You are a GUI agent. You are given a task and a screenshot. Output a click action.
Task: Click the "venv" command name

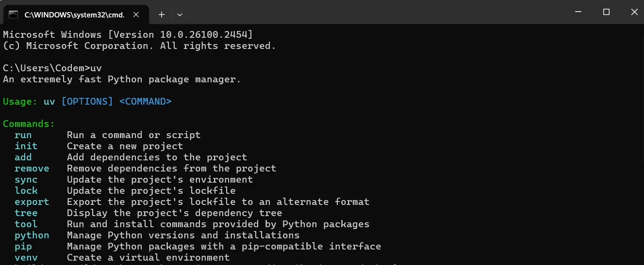click(26, 257)
